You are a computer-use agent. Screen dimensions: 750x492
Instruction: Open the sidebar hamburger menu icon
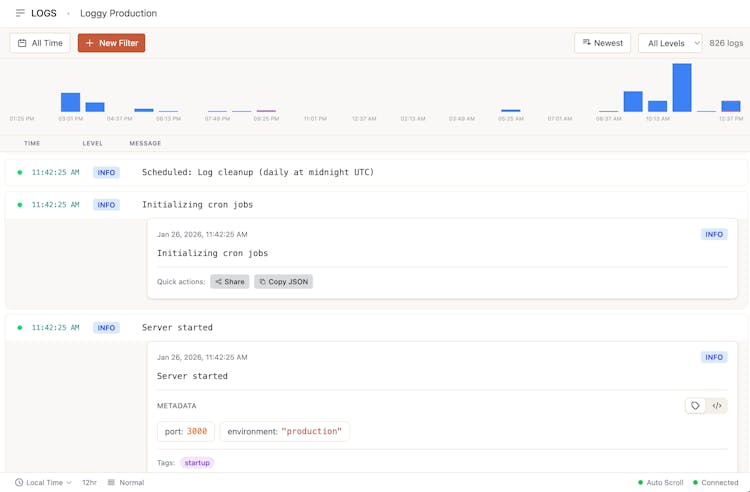tap(20, 13)
